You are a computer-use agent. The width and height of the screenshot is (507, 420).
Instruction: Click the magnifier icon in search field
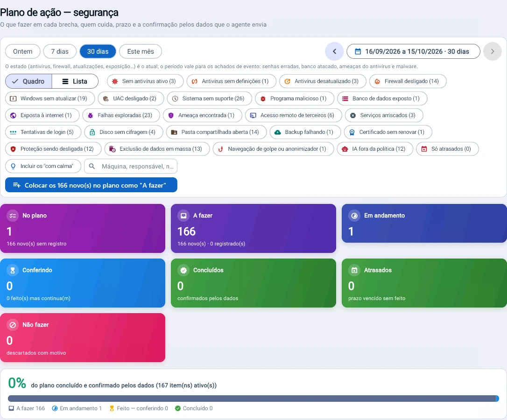click(92, 166)
